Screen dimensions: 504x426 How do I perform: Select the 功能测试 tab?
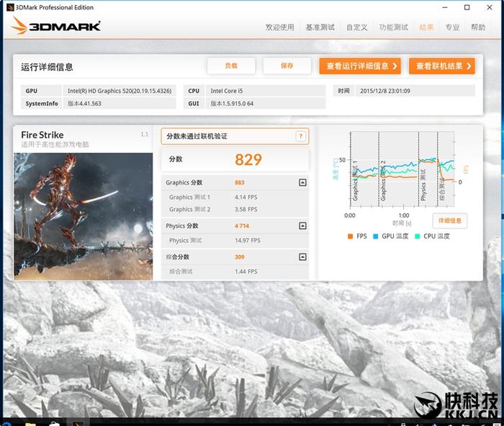pyautogui.click(x=393, y=27)
